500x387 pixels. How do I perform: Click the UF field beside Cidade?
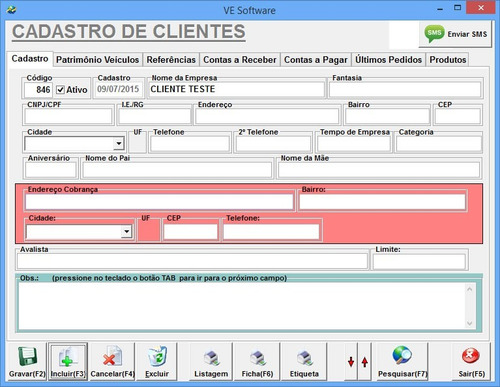coord(137,144)
